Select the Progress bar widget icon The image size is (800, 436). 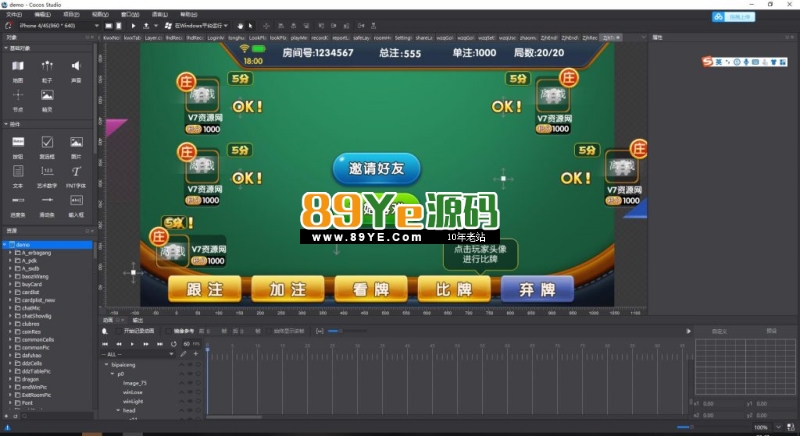tap(18, 200)
